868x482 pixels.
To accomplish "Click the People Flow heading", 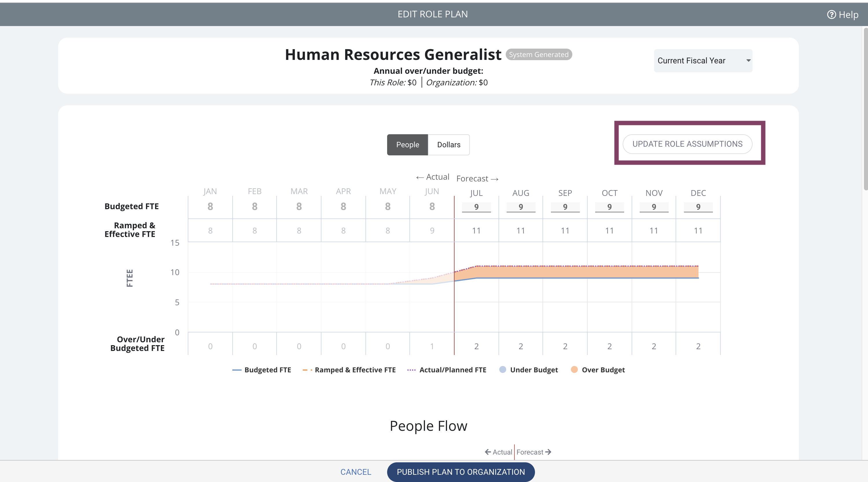I will (x=428, y=426).
